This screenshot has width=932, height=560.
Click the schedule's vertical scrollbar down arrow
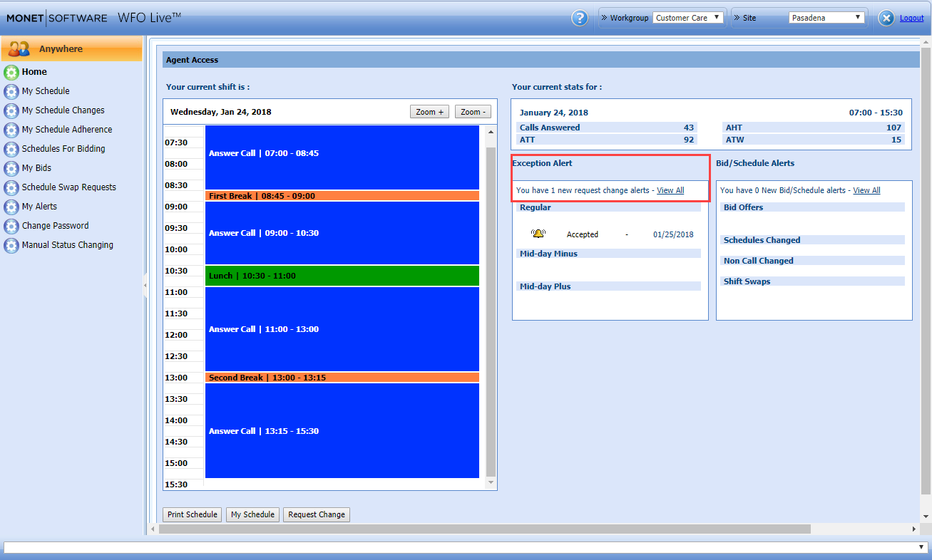[x=491, y=483]
